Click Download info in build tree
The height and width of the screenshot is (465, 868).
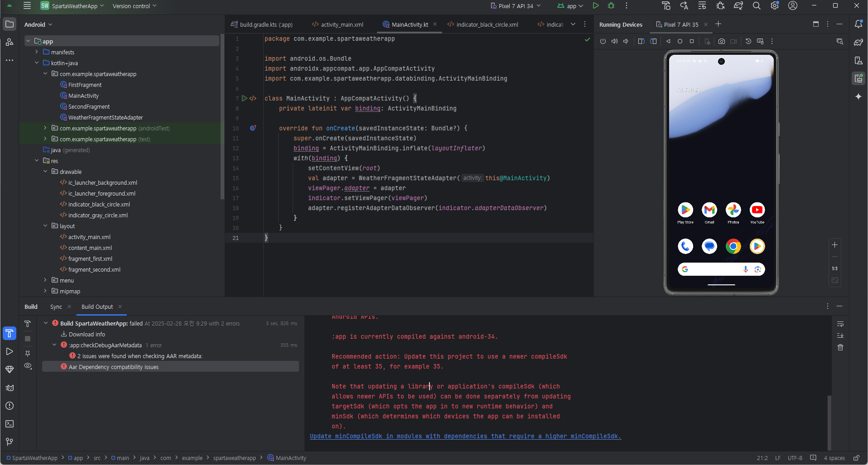coord(87,334)
